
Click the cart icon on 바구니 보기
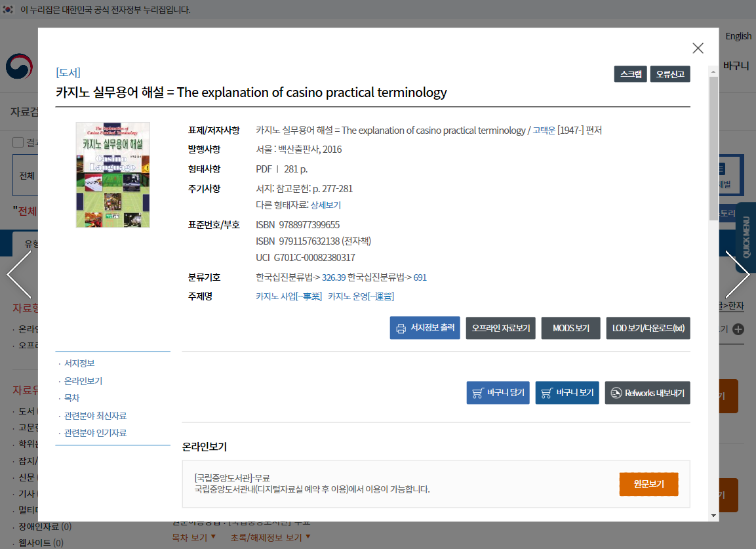click(546, 393)
